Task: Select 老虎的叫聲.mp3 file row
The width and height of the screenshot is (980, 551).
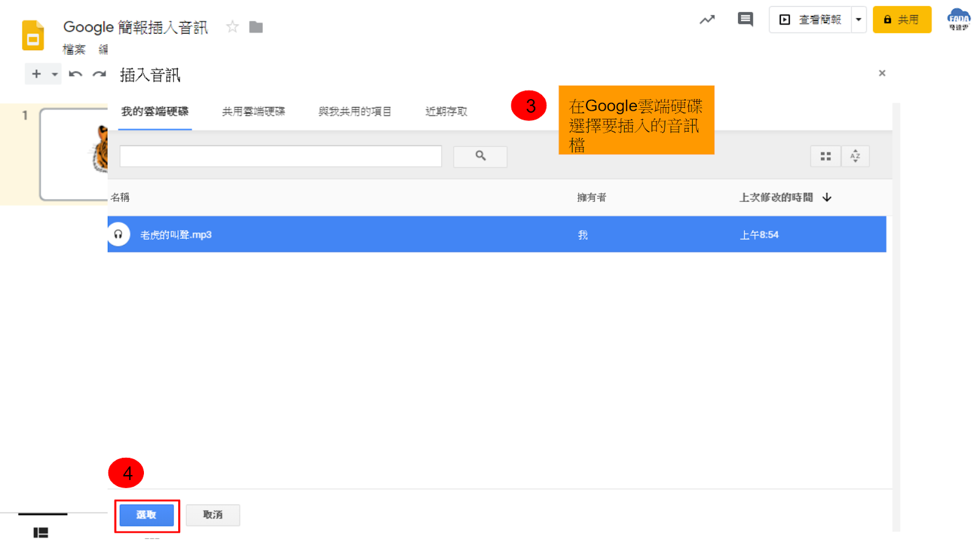Action: point(497,234)
